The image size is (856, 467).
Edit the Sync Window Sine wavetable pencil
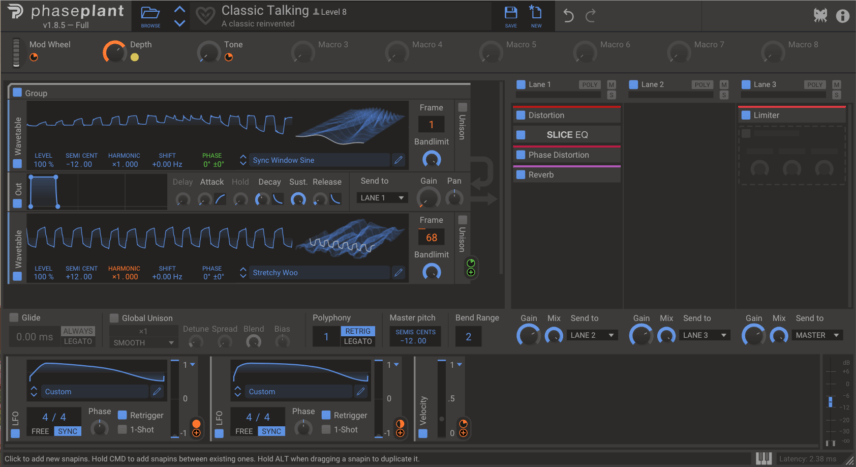pos(399,160)
